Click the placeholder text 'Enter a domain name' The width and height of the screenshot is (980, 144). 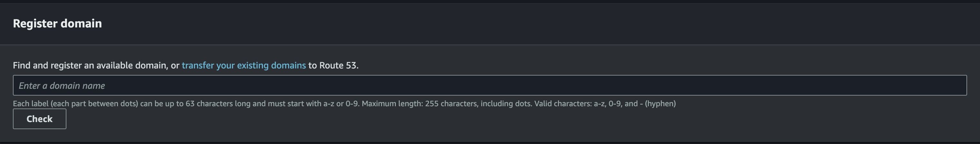tap(62, 86)
